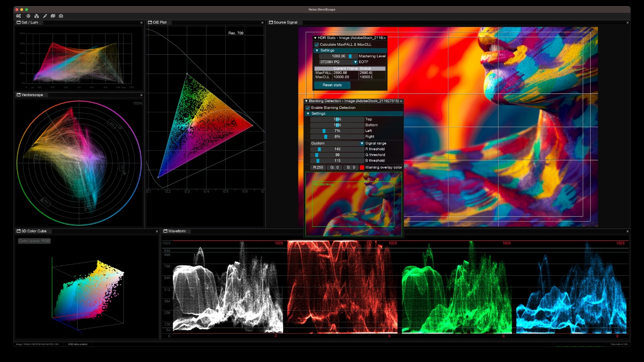
Task: Click the Sat / Lum panel icon
Action: click(17, 22)
